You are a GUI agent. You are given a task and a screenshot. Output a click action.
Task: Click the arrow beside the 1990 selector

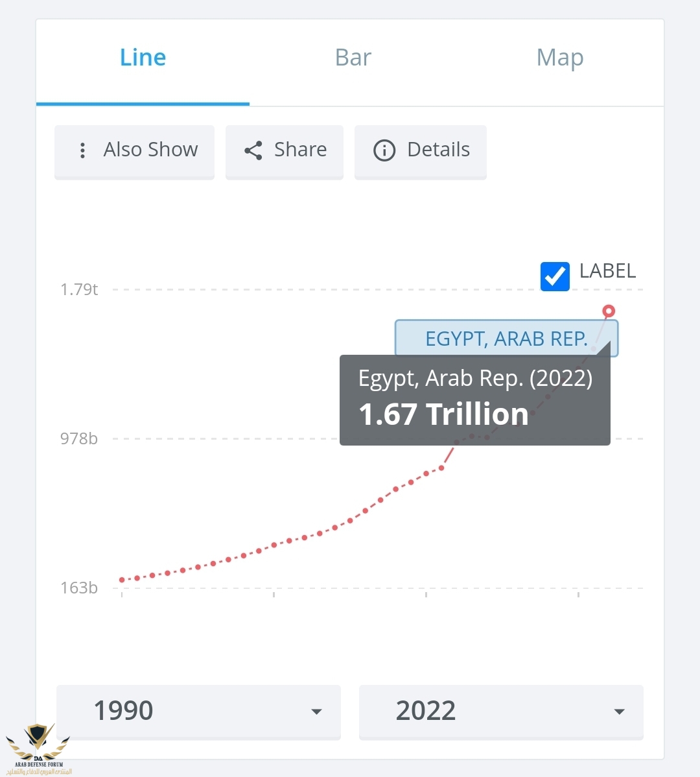point(316,711)
